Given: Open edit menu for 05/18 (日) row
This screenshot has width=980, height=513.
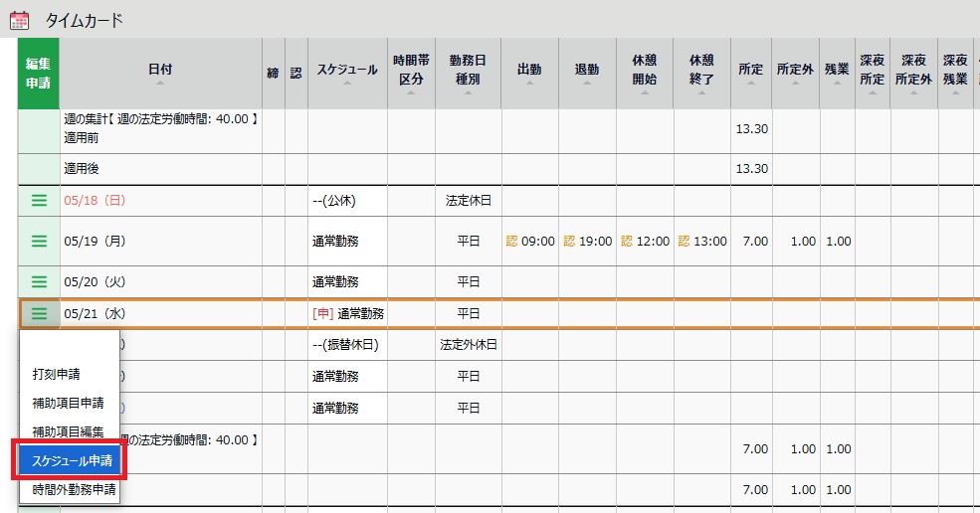Looking at the screenshot, I should [39, 200].
